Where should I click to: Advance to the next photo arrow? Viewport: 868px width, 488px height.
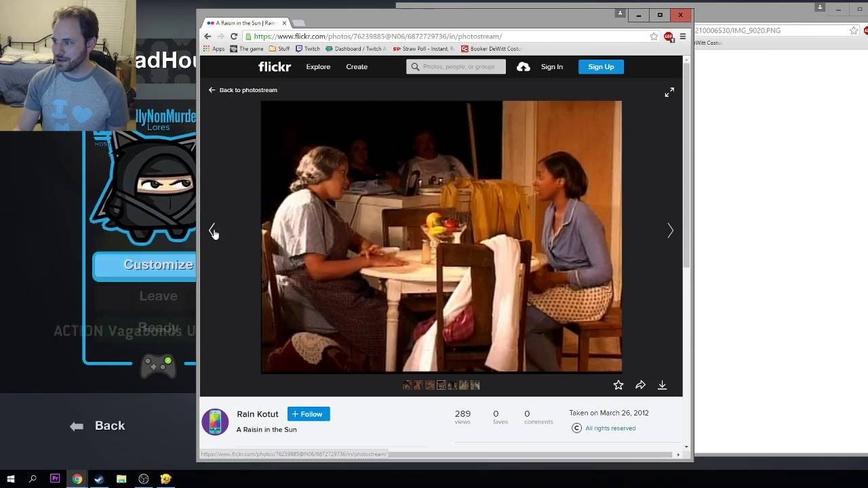point(670,230)
